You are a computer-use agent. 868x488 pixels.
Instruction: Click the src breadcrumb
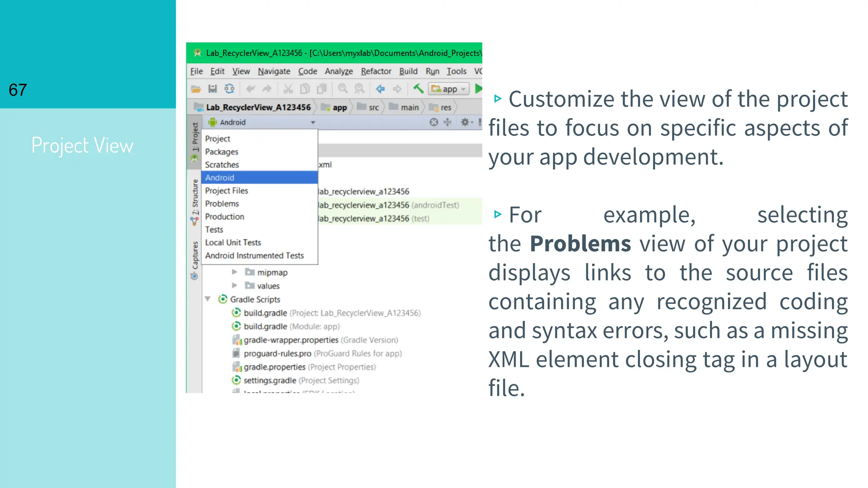click(x=368, y=107)
